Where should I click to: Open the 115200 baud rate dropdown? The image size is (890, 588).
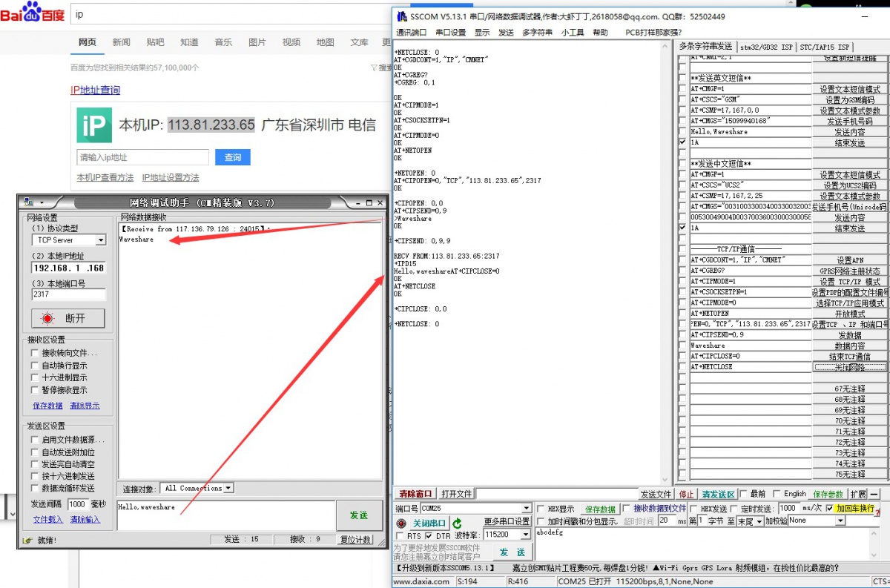tap(527, 535)
